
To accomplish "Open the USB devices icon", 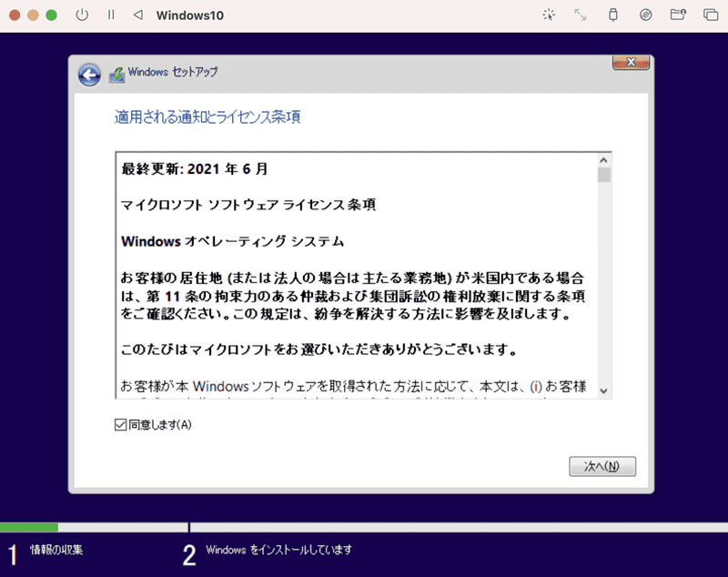I will [x=613, y=15].
